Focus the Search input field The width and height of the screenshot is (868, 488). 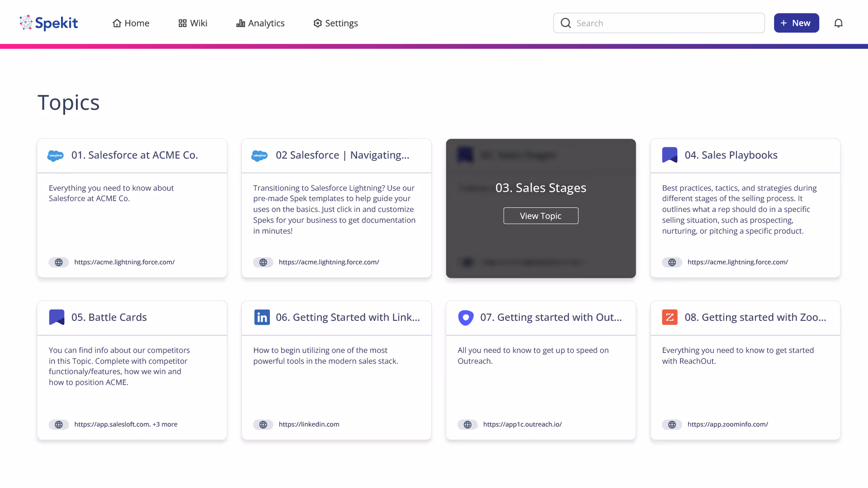point(659,23)
